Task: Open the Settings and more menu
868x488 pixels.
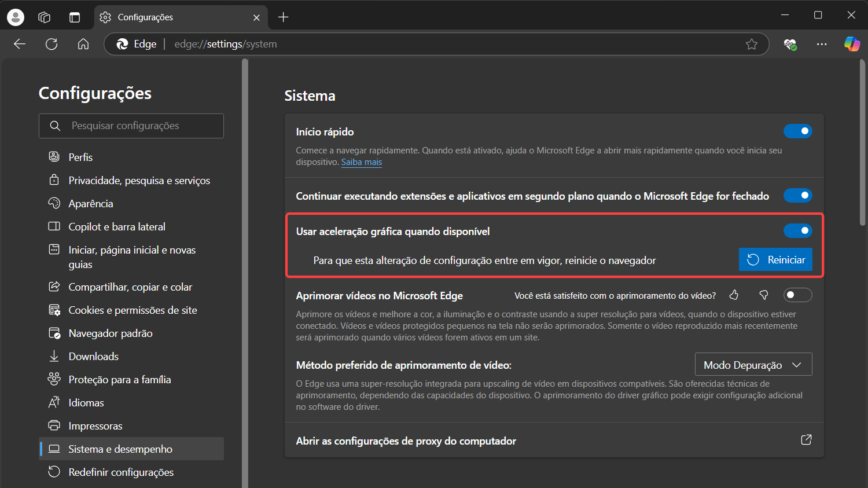Action: tap(822, 44)
